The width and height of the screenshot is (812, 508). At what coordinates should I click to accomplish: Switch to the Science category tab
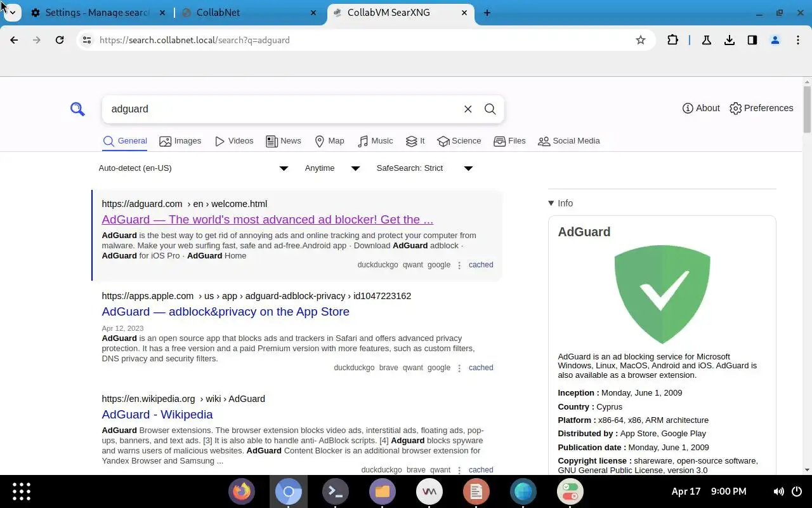point(459,141)
